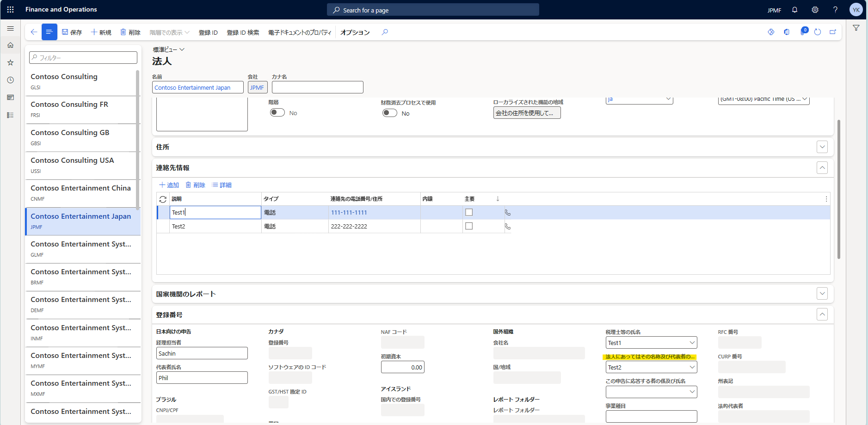This screenshot has width=868, height=425.
Task: Open the app launcher waffle icon
Action: [x=10, y=10]
